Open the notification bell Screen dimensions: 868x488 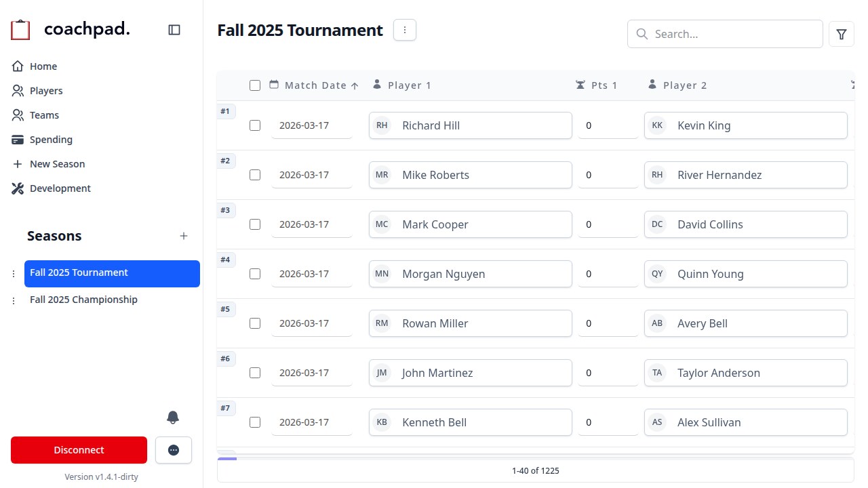[x=173, y=417]
